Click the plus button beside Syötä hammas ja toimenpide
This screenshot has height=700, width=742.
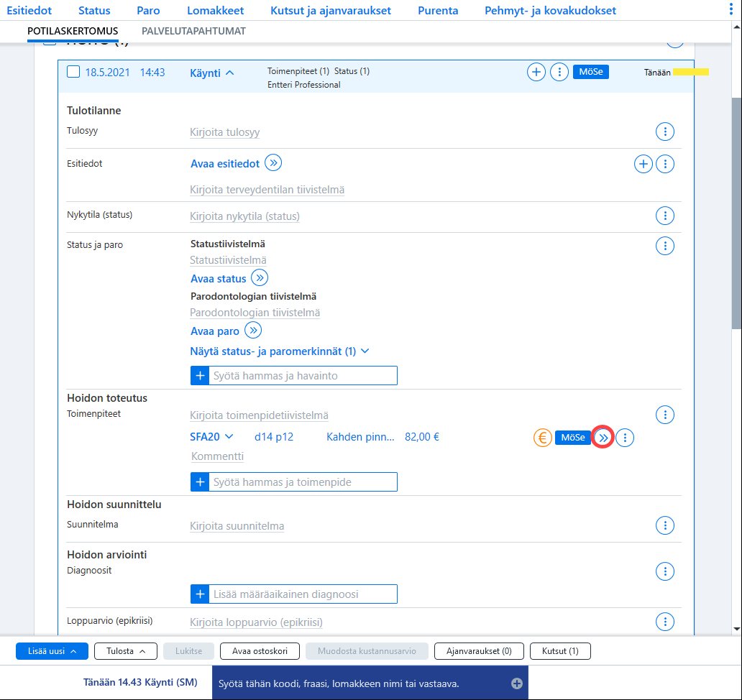(x=200, y=482)
